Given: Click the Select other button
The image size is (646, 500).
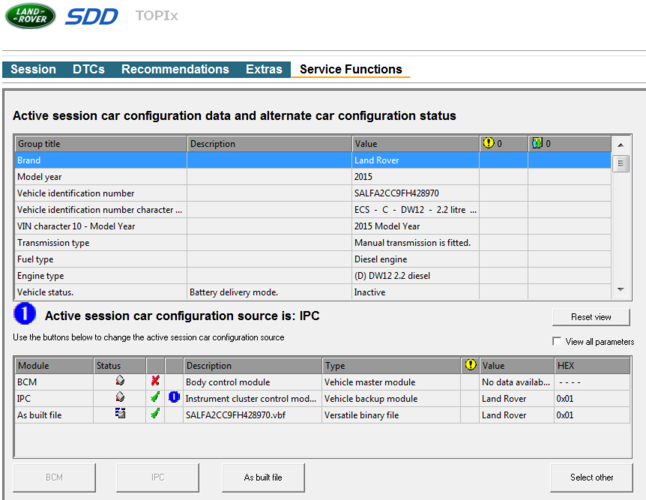Looking at the screenshot, I should [x=592, y=477].
